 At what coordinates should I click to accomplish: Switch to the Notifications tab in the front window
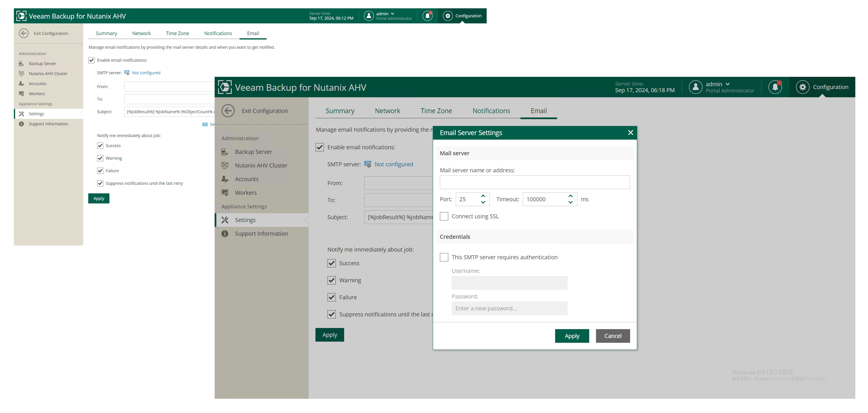point(491,111)
